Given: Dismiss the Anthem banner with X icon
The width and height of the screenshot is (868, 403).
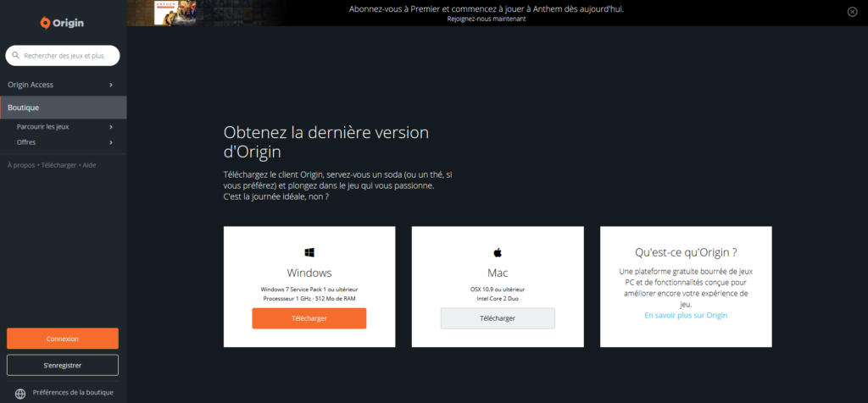Looking at the screenshot, I should [853, 12].
